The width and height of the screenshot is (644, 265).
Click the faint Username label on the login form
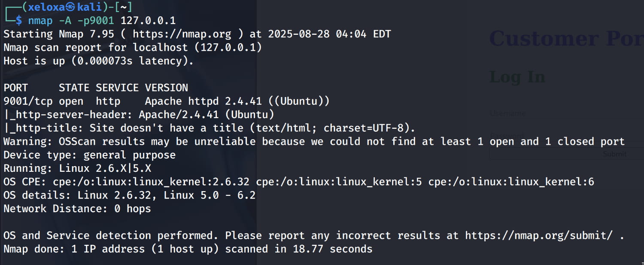point(508,113)
